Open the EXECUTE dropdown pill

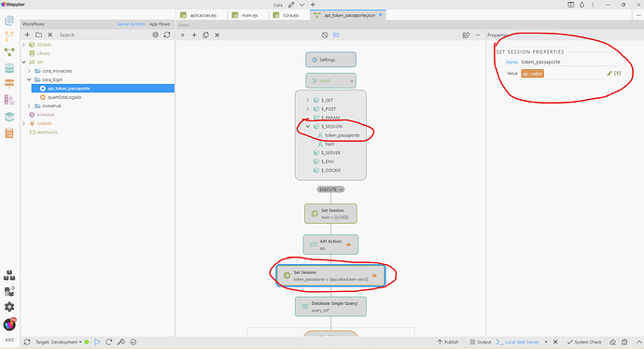[x=330, y=189]
